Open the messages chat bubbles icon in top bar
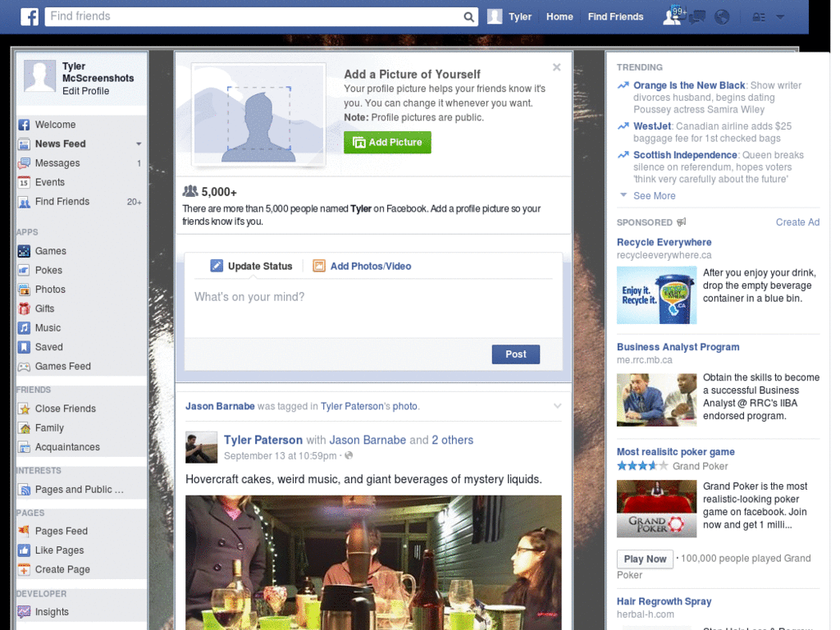 tap(697, 17)
